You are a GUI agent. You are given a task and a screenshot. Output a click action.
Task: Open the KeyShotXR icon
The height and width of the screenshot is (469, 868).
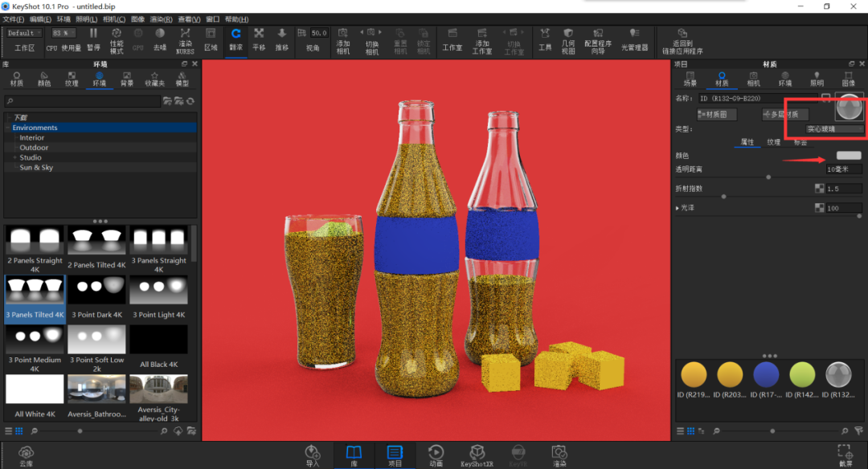pos(477,456)
